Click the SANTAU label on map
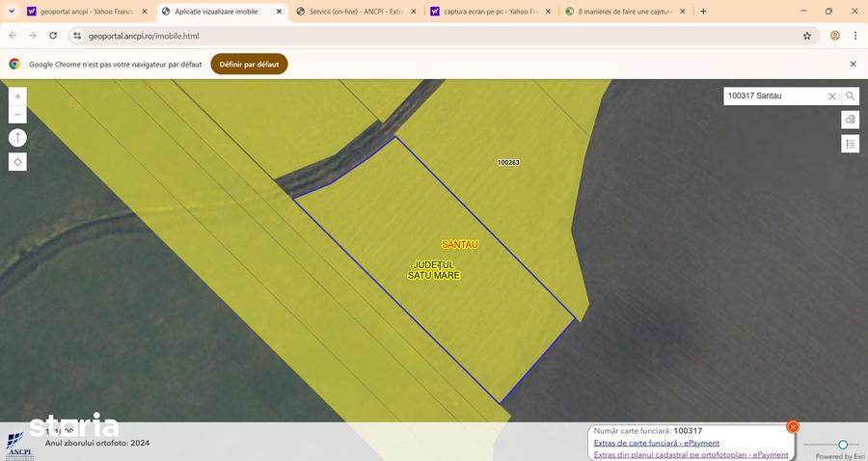The height and width of the screenshot is (461, 868). pyautogui.click(x=459, y=244)
